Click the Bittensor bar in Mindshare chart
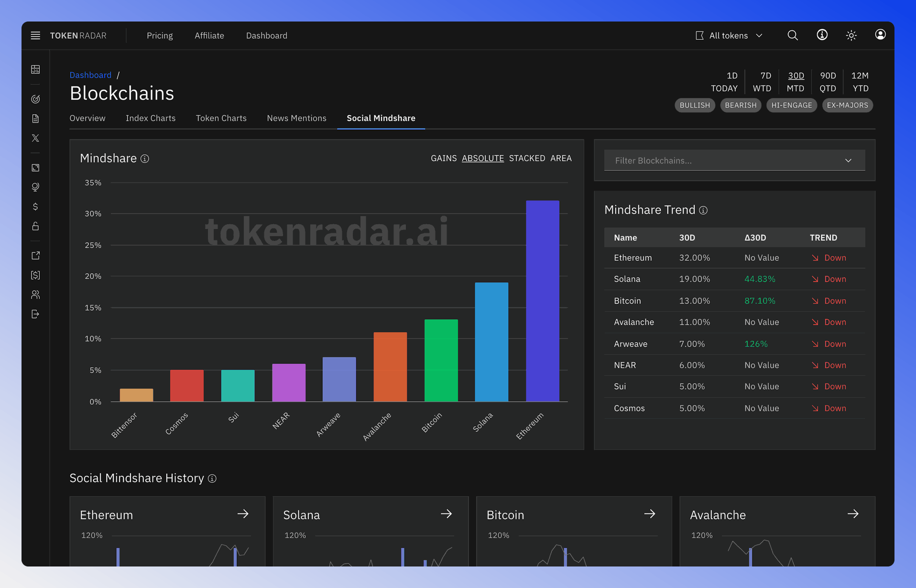 pos(136,395)
